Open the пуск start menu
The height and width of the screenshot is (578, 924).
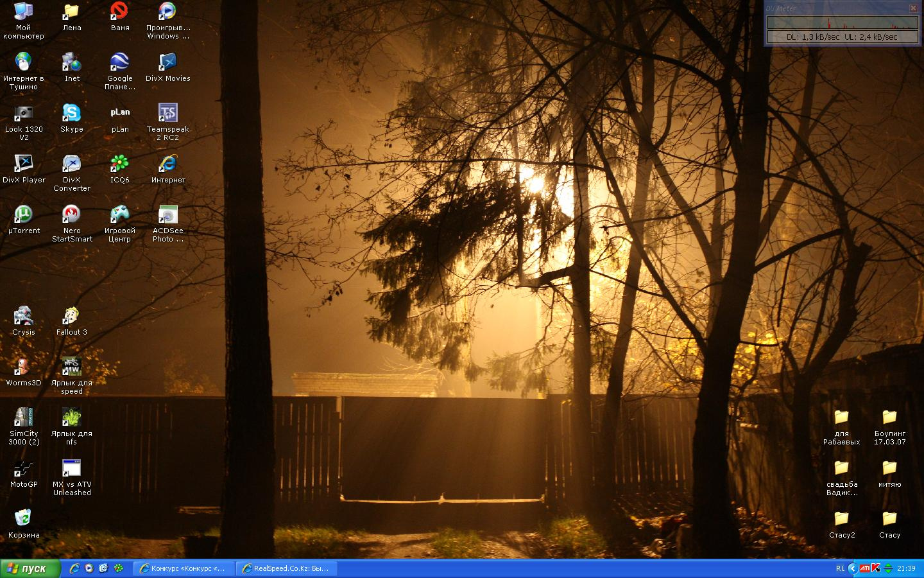(30, 568)
